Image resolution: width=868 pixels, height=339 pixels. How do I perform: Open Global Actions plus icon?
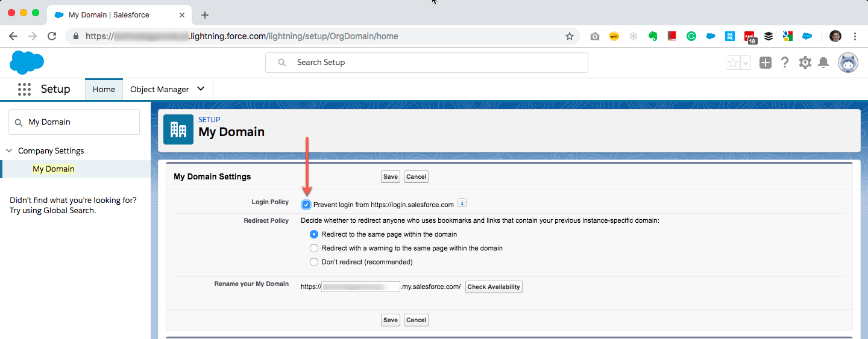(x=765, y=63)
